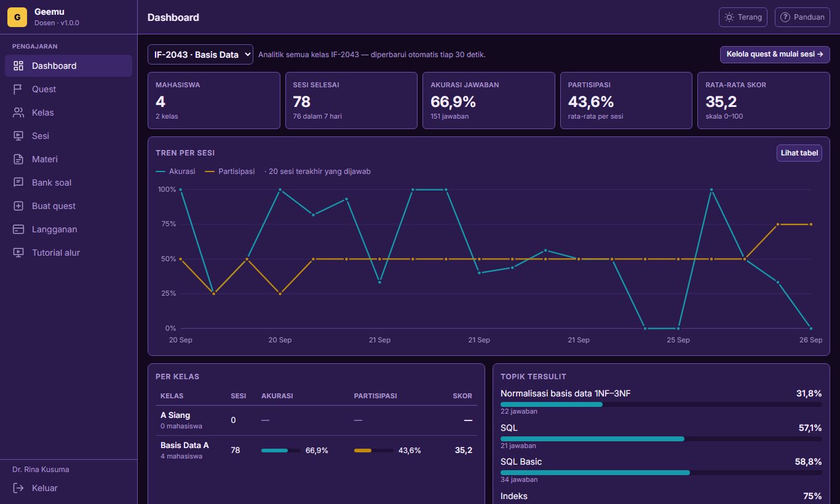This screenshot has height=504, width=840.
Task: Click the sun icon for Terang theme
Action: tap(729, 17)
